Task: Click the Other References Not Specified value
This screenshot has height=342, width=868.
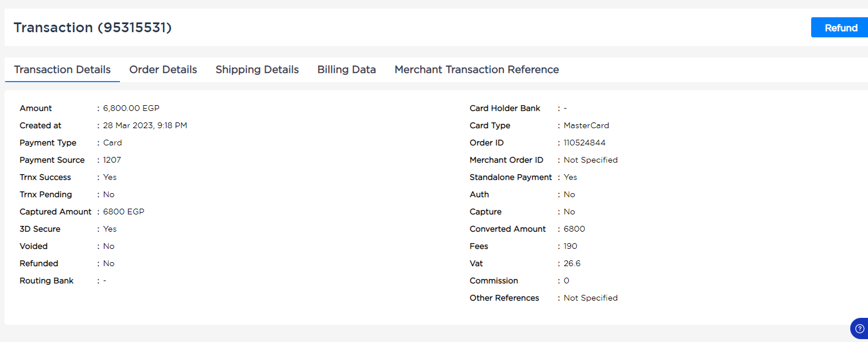Action: [591, 298]
